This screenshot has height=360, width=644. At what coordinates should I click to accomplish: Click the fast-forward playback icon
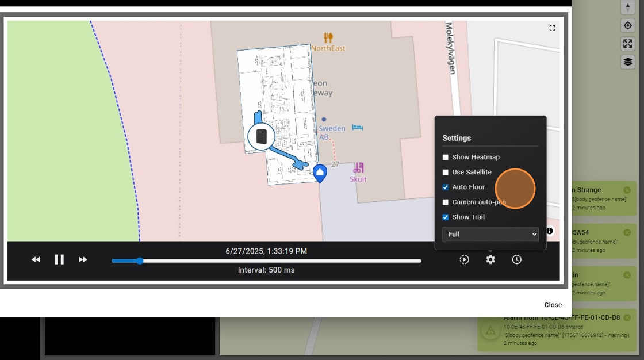83,260
